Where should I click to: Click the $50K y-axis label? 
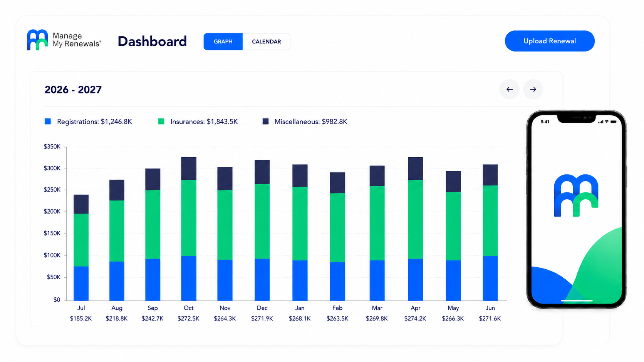click(54, 277)
